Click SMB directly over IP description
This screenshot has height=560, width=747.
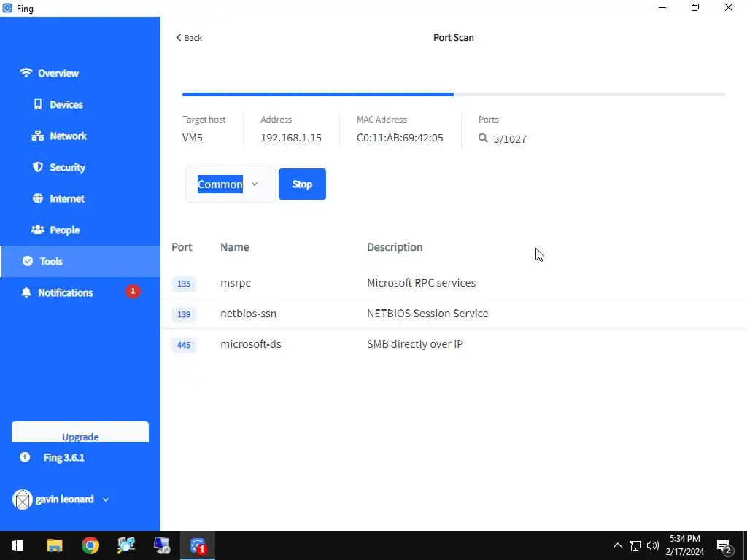[414, 344]
